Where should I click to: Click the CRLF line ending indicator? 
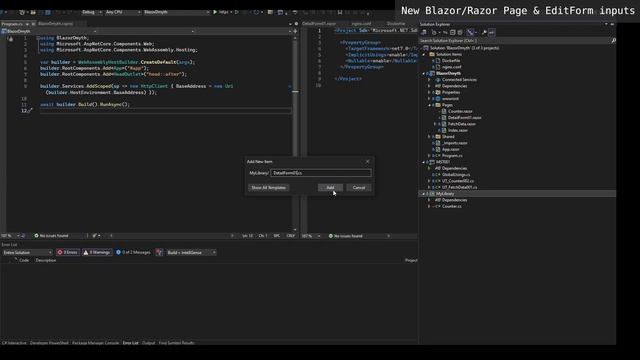[x=291, y=236]
